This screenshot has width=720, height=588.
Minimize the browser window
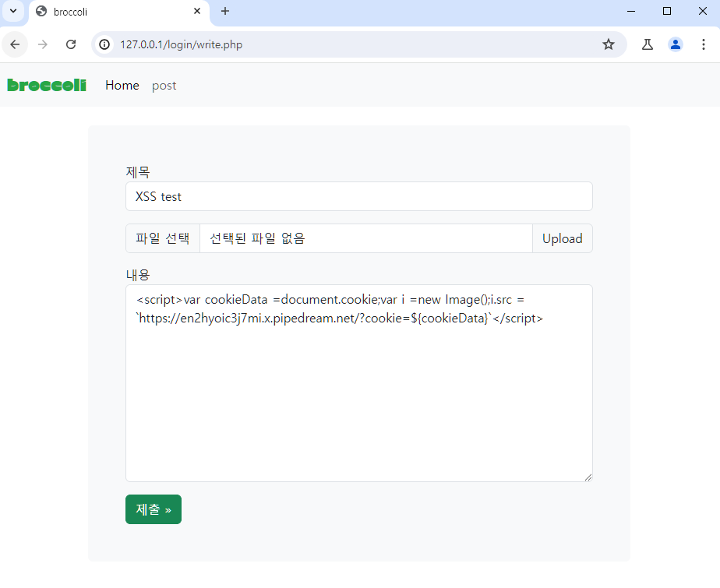click(631, 11)
